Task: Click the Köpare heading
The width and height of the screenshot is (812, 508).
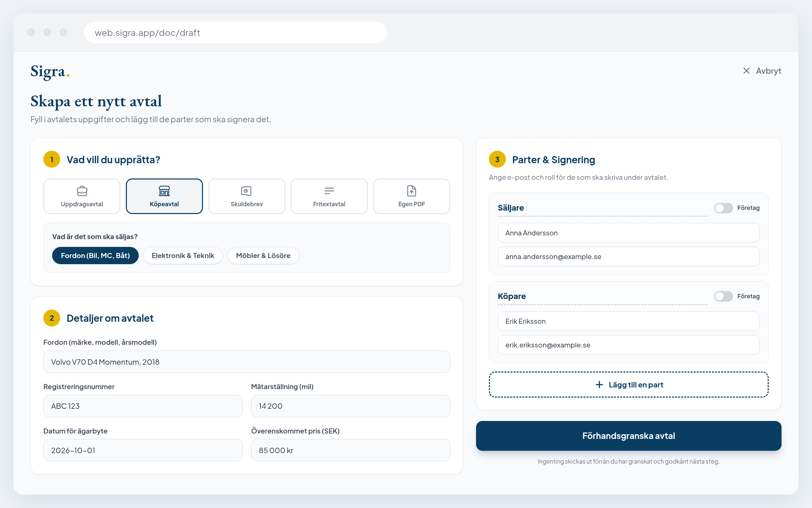Action: (x=512, y=296)
